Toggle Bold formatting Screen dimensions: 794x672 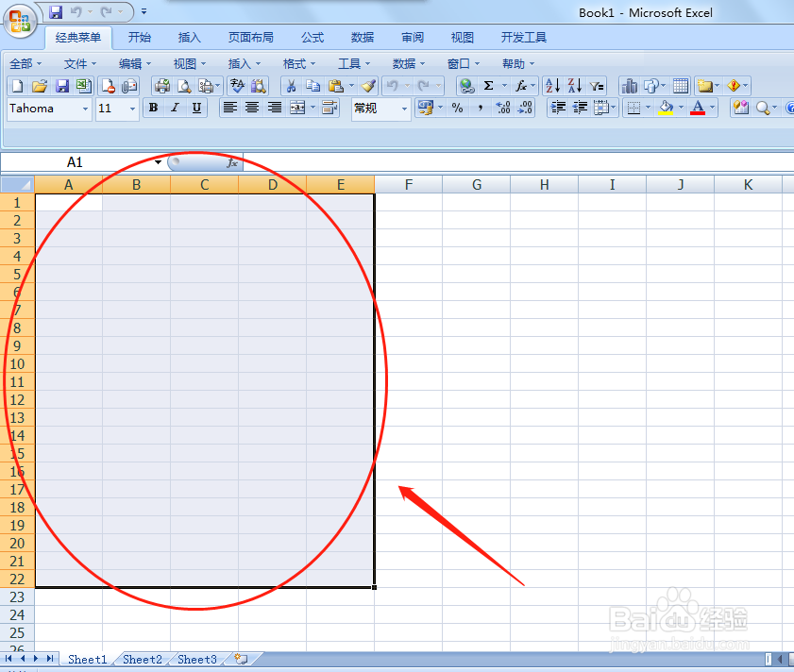154,108
